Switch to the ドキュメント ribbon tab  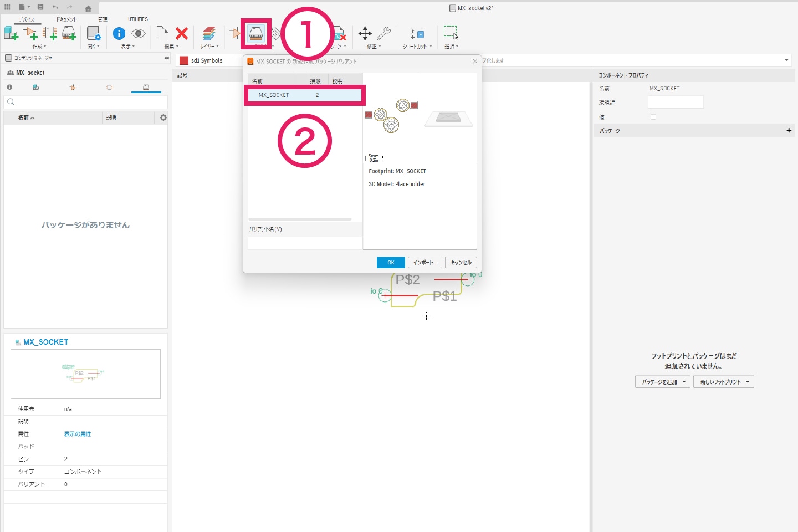pos(66,19)
